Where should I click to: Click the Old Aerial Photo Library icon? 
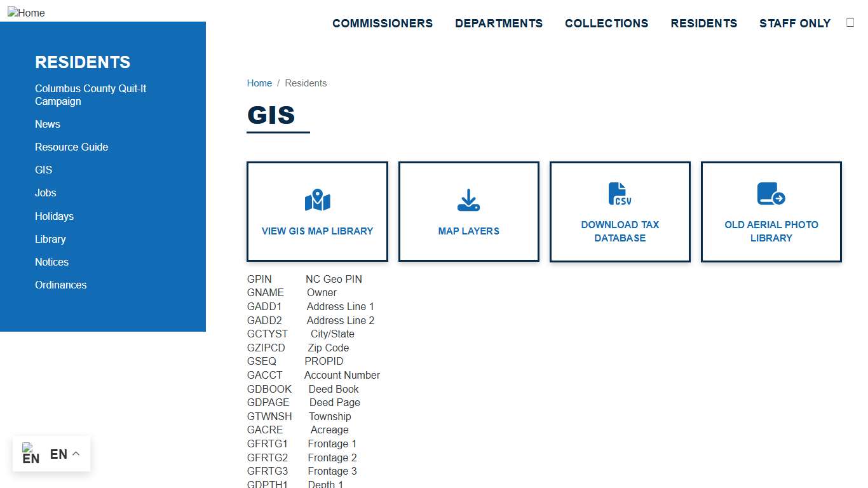(x=771, y=194)
